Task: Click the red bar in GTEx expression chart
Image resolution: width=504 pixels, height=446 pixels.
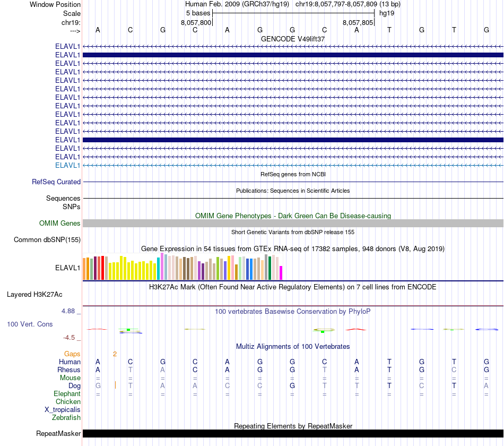Action: pos(102,268)
